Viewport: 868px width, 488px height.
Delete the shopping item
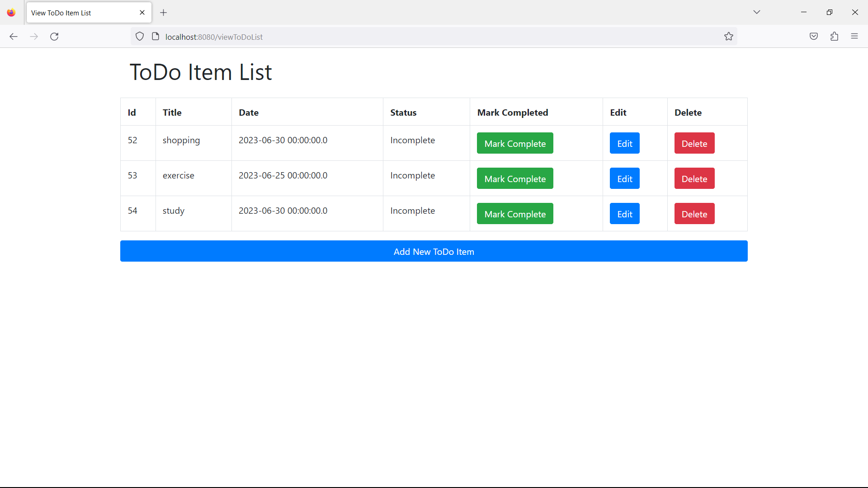[694, 143]
